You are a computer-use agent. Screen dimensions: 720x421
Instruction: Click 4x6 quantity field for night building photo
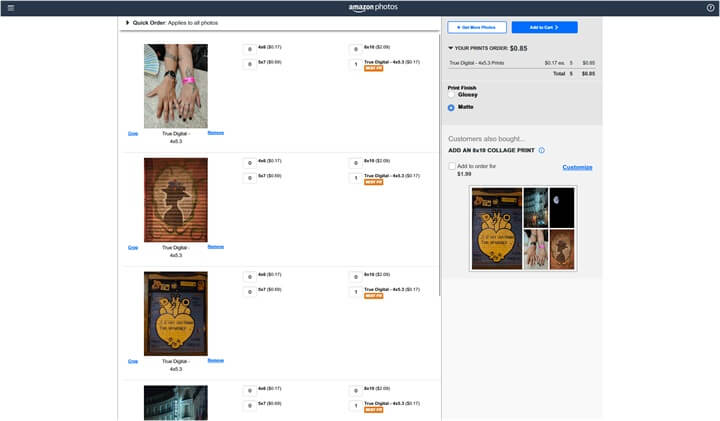click(249, 391)
